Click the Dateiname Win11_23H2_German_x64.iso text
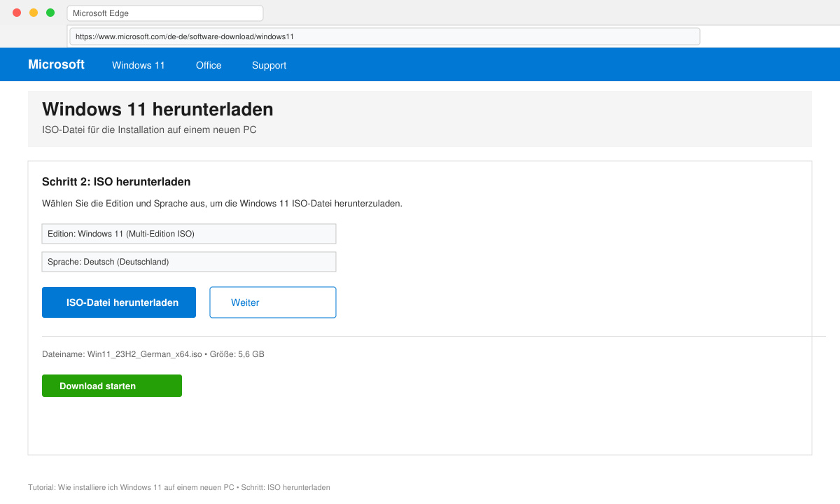 point(153,354)
